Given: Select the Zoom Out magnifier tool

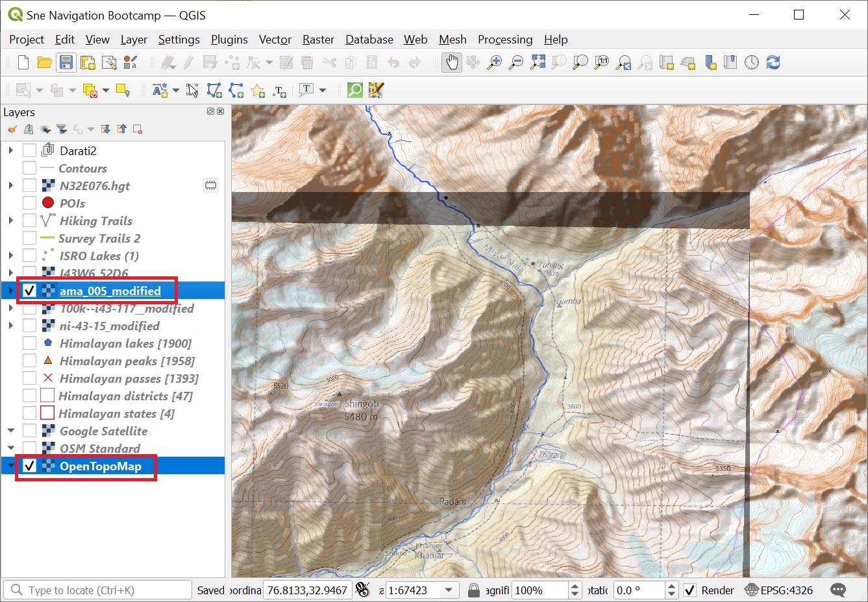Looking at the screenshot, I should 516,62.
